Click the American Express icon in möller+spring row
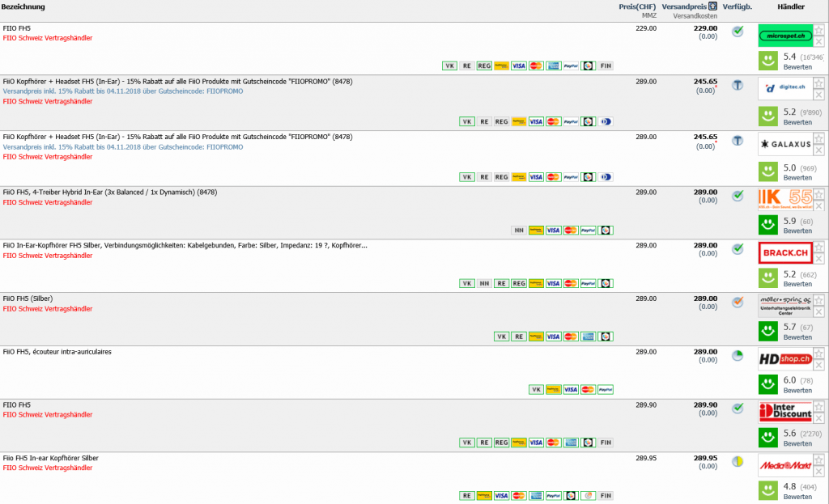 pos(588,337)
